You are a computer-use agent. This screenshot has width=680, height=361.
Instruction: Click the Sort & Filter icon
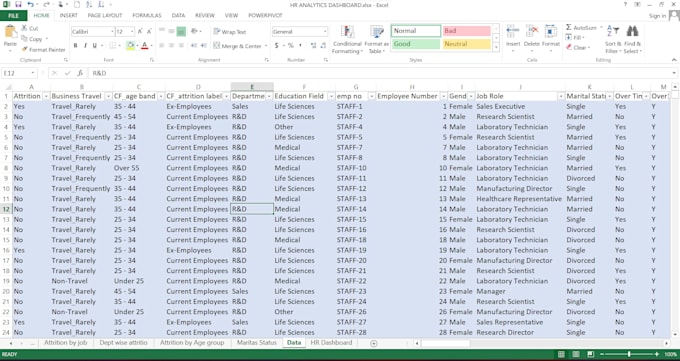612,31
